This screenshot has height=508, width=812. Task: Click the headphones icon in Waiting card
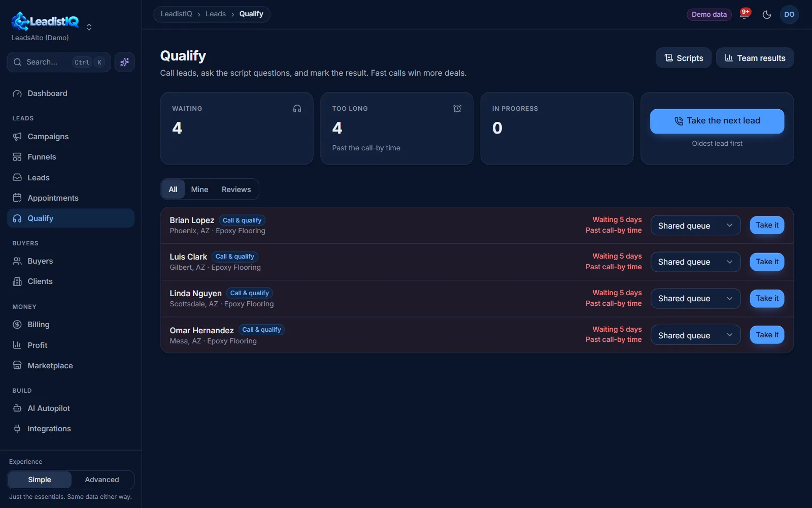tap(297, 109)
